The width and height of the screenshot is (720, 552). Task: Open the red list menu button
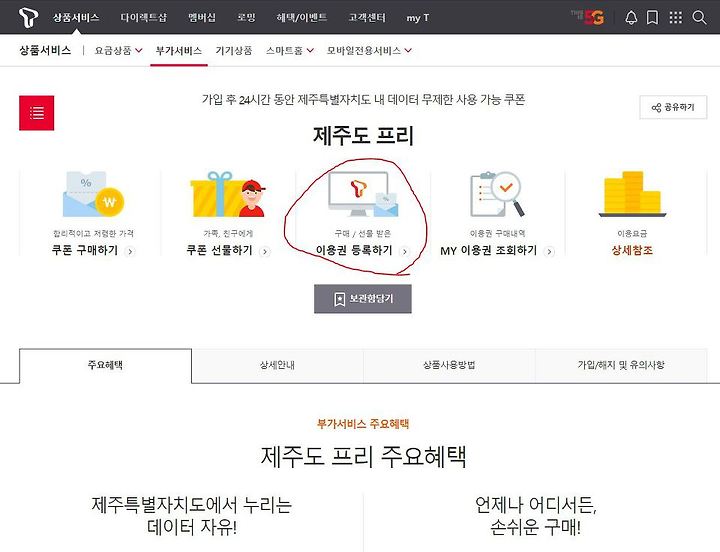(37, 113)
